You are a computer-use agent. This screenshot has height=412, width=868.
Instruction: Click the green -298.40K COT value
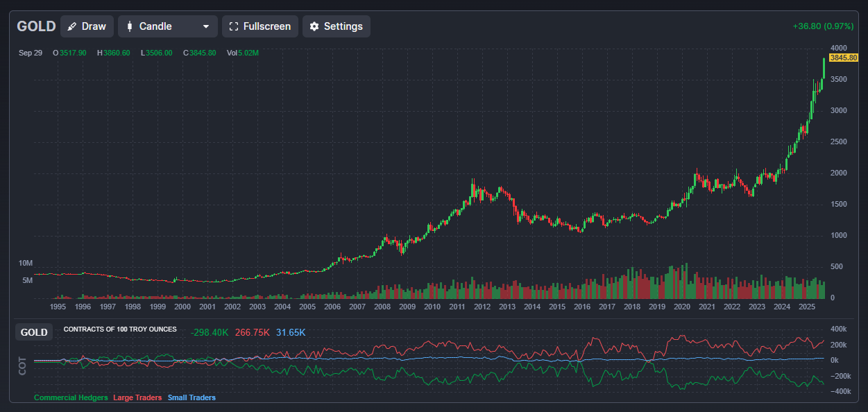[x=210, y=332]
